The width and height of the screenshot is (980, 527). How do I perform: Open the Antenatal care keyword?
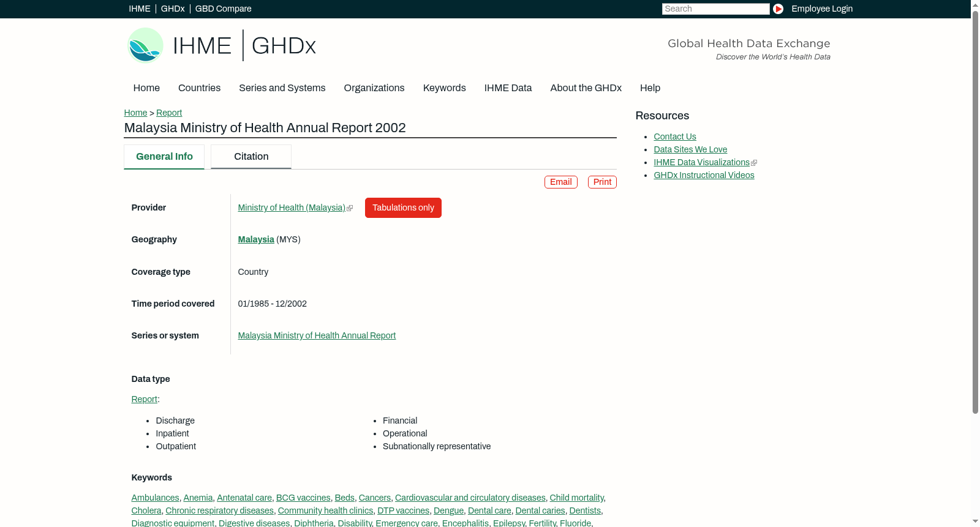(x=244, y=498)
